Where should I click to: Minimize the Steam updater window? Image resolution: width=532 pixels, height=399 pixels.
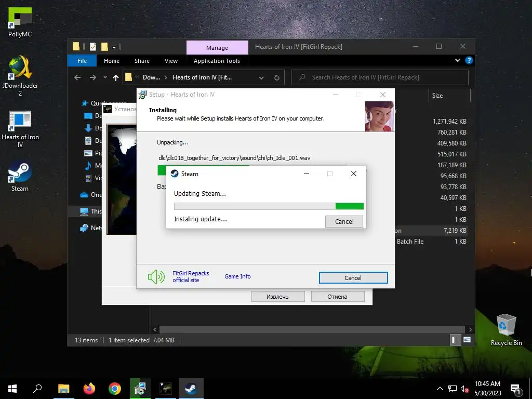tap(307, 174)
